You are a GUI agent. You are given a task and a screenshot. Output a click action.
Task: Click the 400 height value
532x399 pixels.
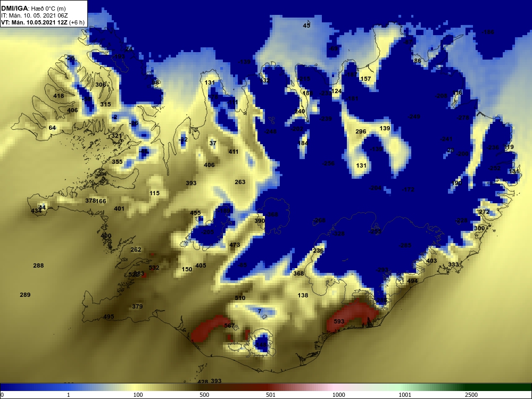(106, 236)
